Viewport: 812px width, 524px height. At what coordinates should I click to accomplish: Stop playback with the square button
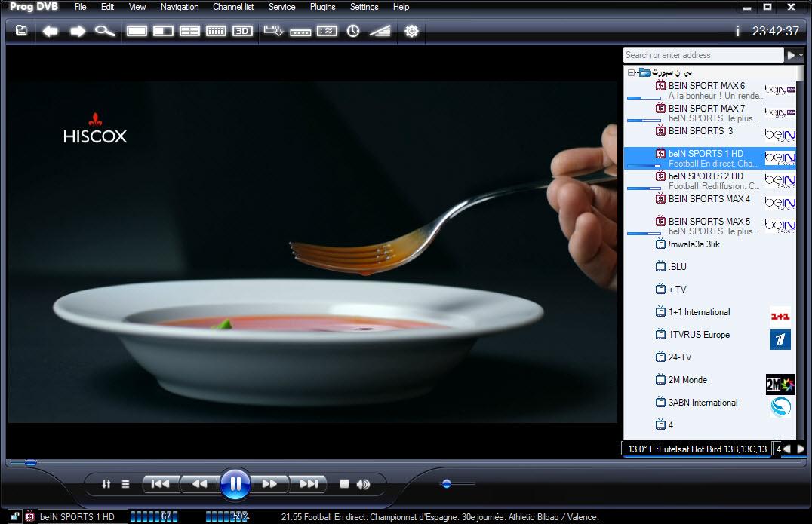344,483
